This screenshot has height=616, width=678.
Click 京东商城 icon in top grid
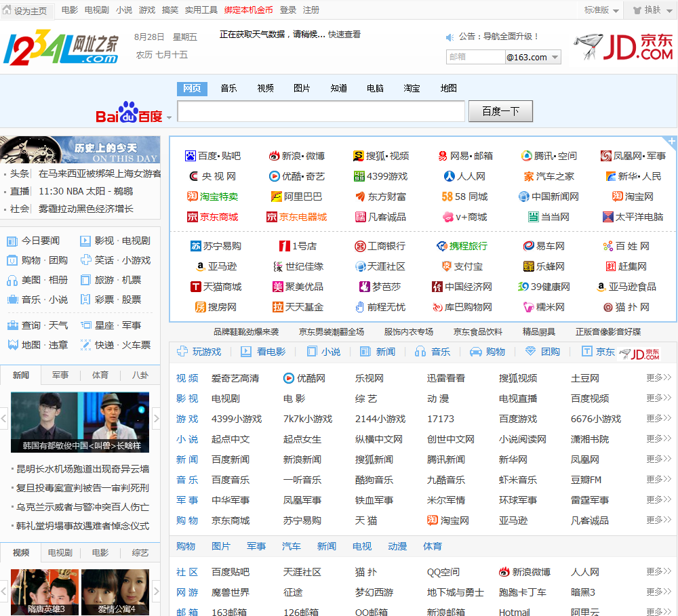point(192,217)
